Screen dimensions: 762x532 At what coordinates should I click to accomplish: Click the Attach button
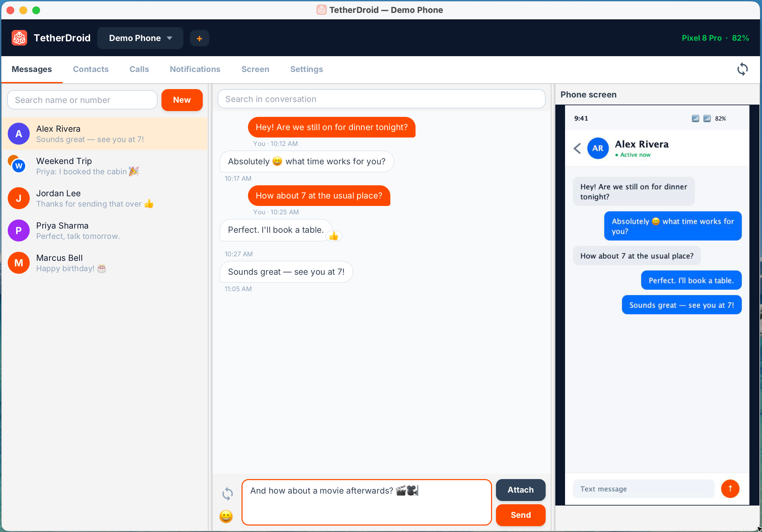(x=520, y=490)
